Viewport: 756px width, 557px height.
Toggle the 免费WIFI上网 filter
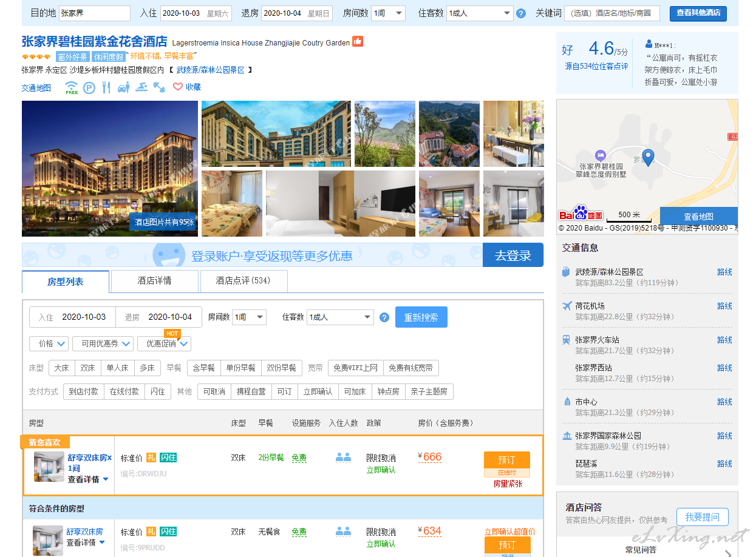click(x=355, y=368)
